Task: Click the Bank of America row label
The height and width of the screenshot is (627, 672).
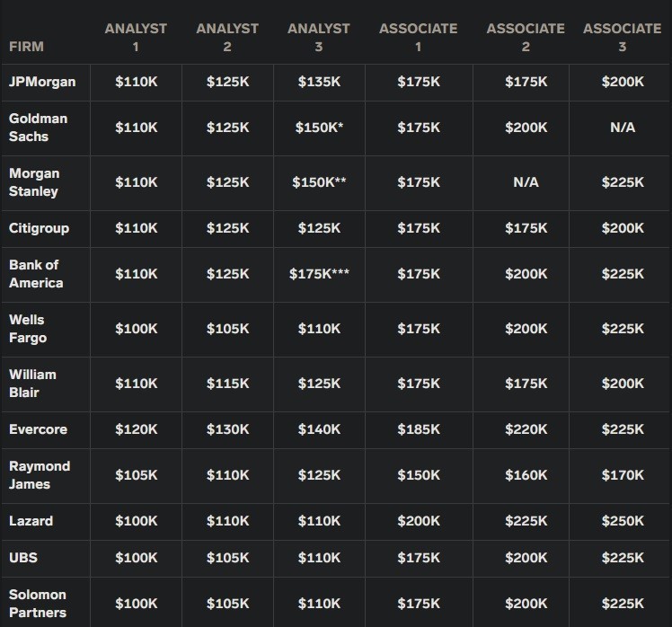Action: pyautogui.click(x=36, y=274)
